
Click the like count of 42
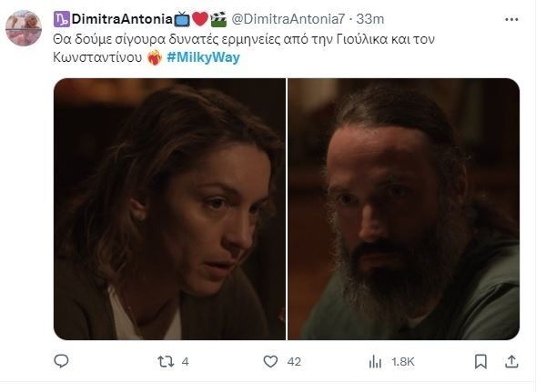pyautogui.click(x=293, y=362)
